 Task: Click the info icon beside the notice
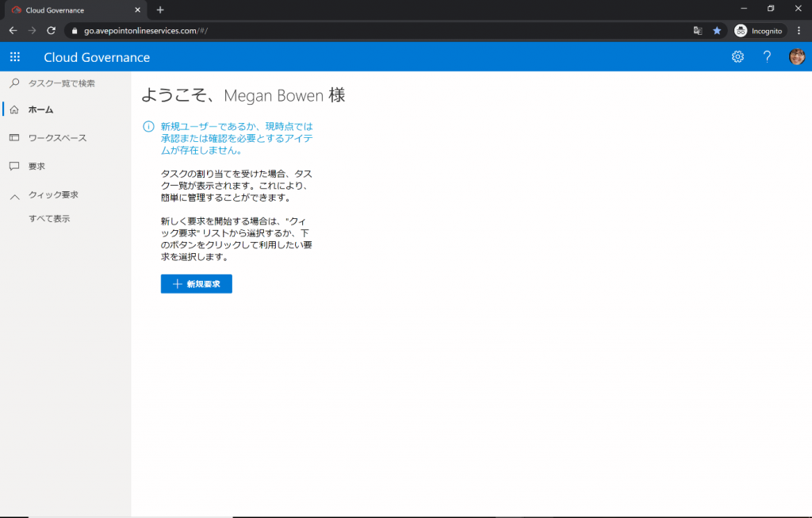coord(148,126)
